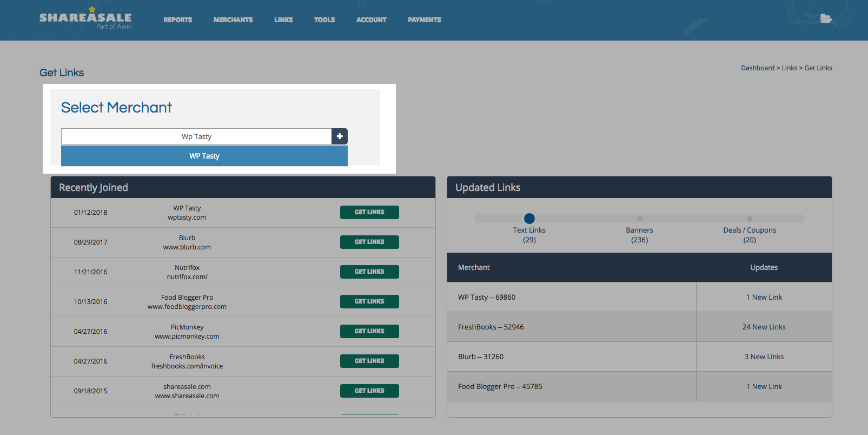Open the Links menu
Viewport: 868px width, 435px height.
(x=283, y=20)
